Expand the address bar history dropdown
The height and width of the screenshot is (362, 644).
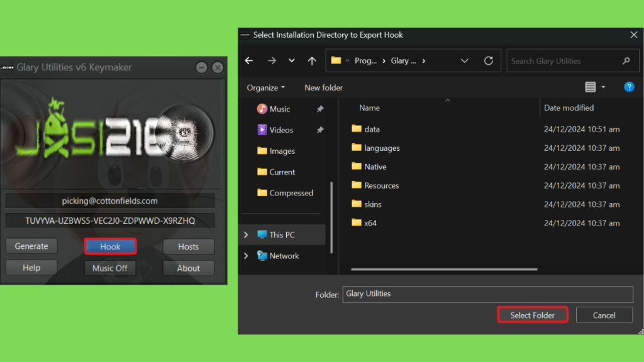(x=465, y=61)
